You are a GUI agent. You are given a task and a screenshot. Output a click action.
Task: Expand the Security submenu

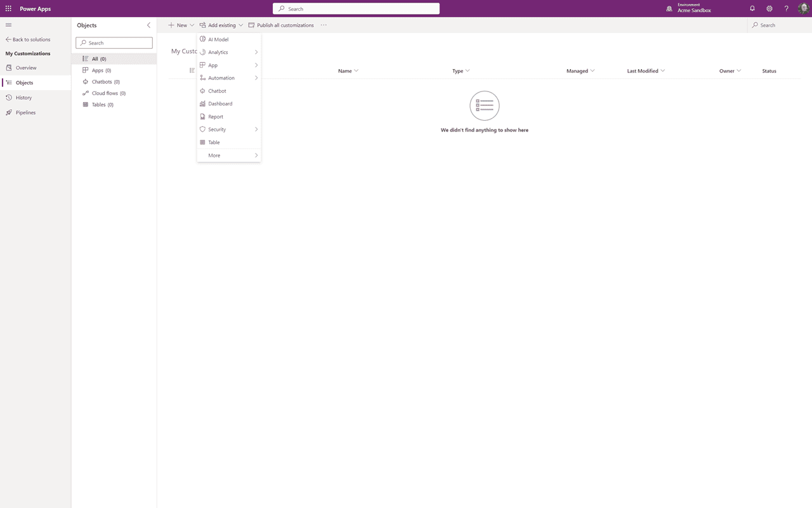(216, 129)
